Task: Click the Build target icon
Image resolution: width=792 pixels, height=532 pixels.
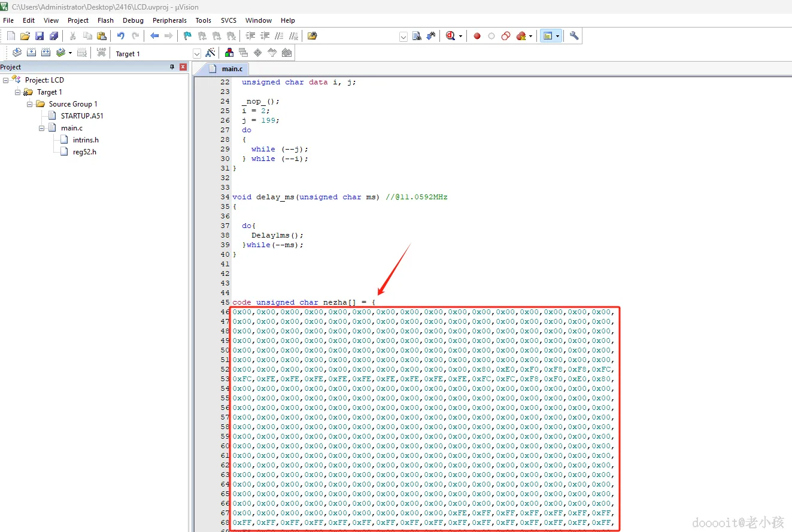Action: click(31, 53)
